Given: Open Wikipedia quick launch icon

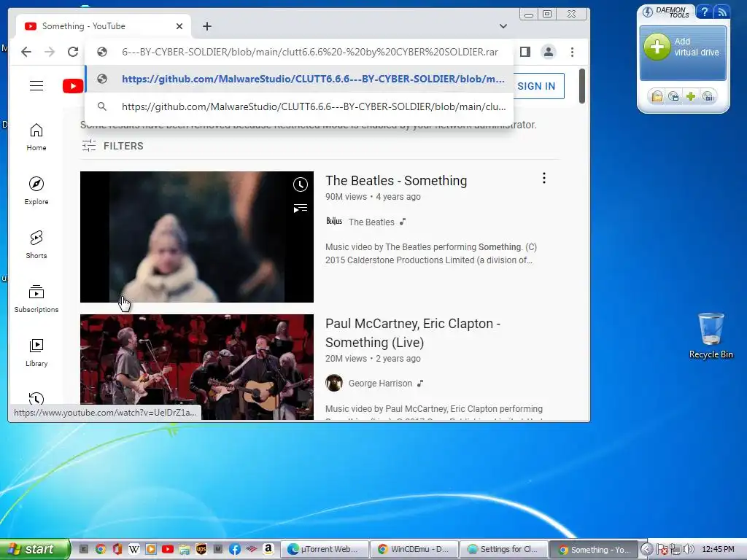Looking at the screenshot, I should (134, 549).
